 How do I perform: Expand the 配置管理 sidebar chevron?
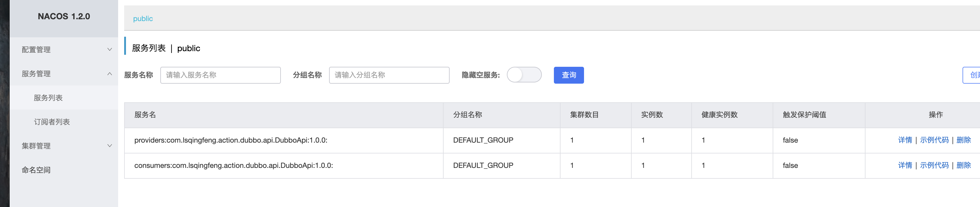pos(110,49)
